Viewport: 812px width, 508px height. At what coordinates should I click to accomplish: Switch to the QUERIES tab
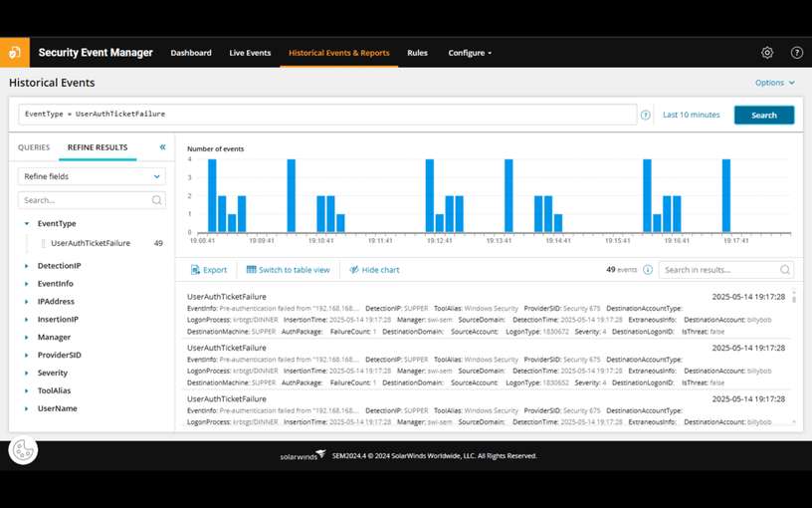pyautogui.click(x=34, y=147)
